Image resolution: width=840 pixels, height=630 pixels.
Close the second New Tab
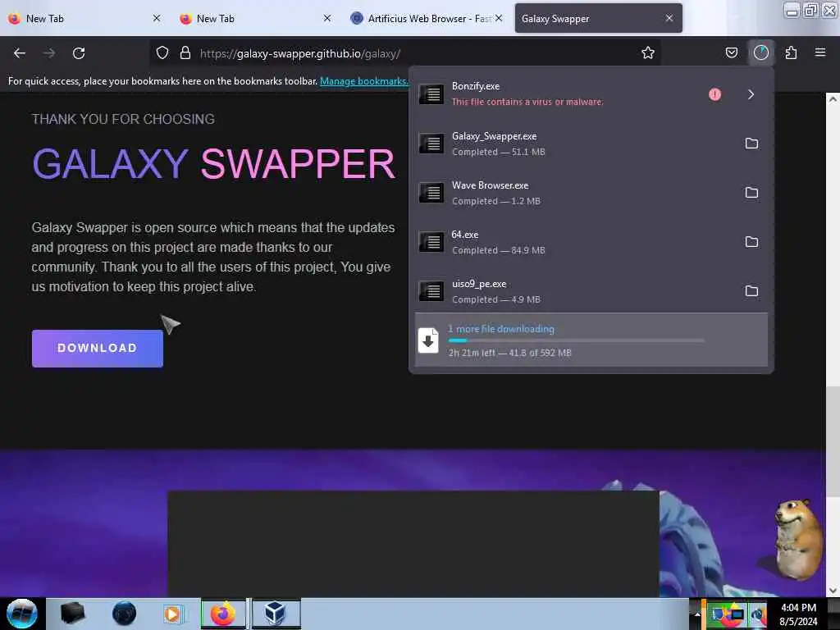(327, 18)
